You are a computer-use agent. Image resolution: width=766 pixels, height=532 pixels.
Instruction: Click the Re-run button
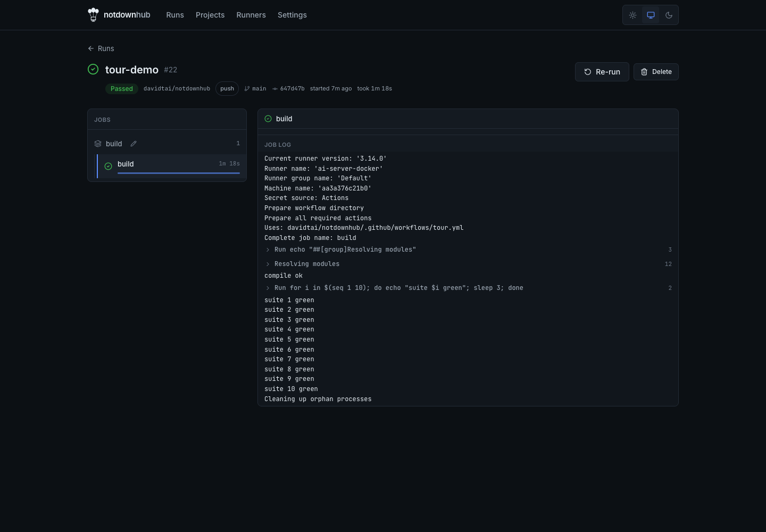click(x=602, y=72)
